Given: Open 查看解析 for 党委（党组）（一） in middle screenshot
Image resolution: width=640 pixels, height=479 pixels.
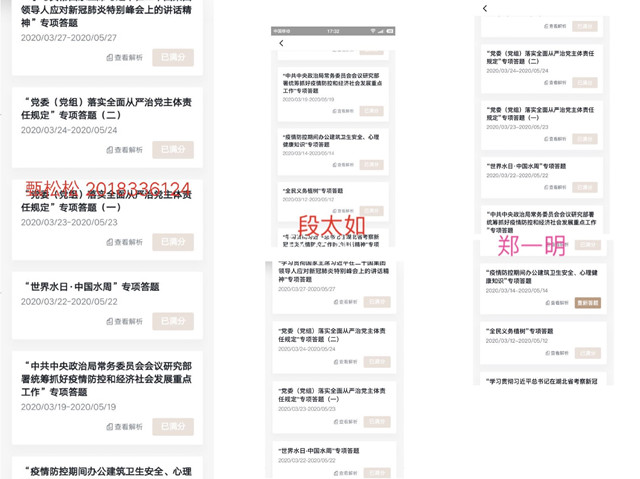Looking at the screenshot, I should pos(346,422).
